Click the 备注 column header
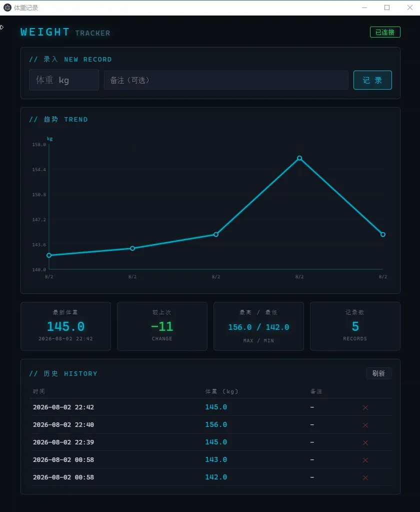 point(316,391)
